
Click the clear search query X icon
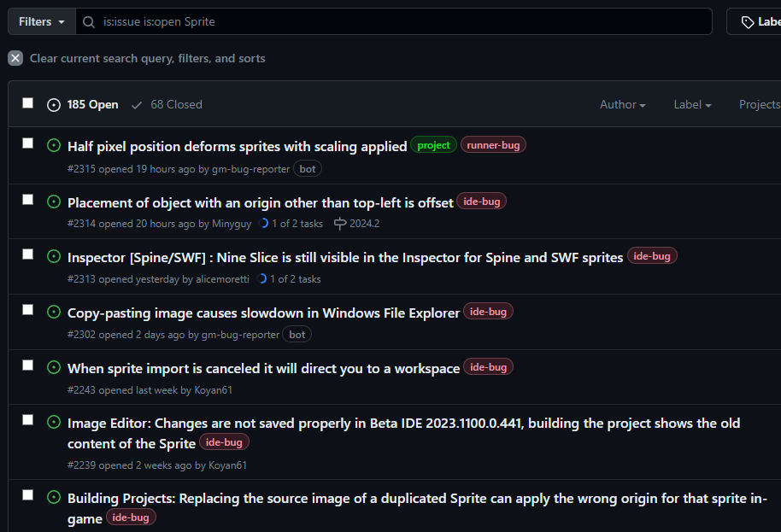click(x=15, y=58)
